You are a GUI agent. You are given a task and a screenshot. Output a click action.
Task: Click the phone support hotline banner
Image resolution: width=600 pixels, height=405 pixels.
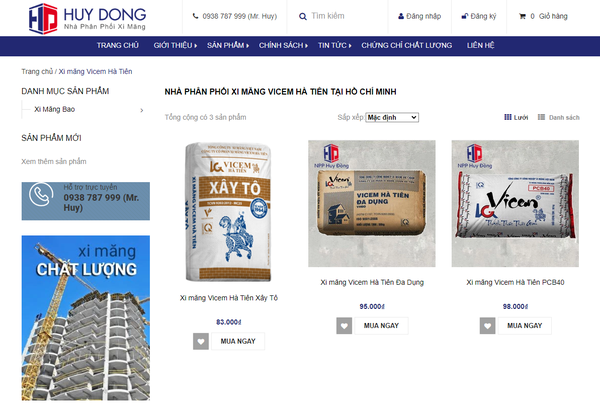point(86,201)
